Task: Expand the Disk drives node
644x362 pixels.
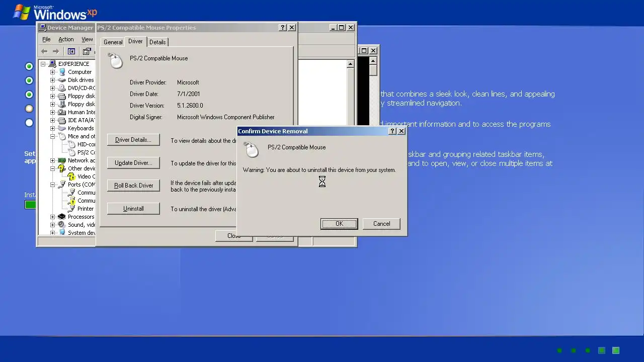Action: pos(52,80)
